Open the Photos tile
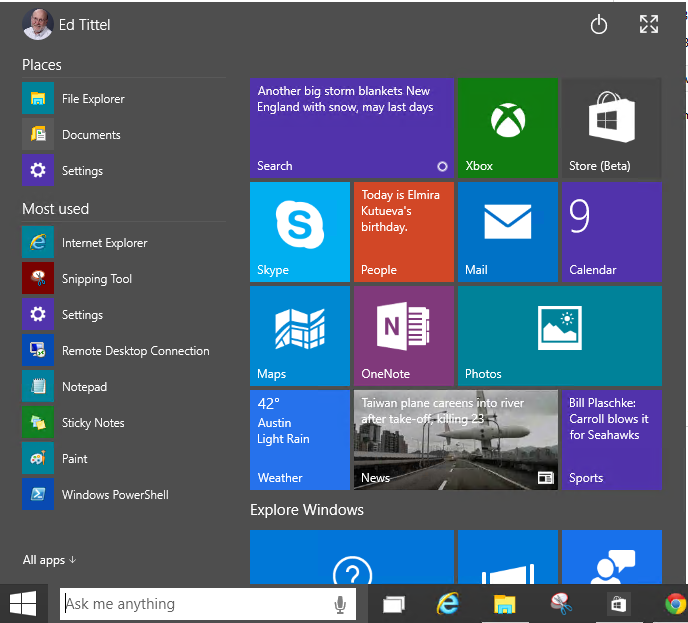688x623 pixels. [560, 336]
